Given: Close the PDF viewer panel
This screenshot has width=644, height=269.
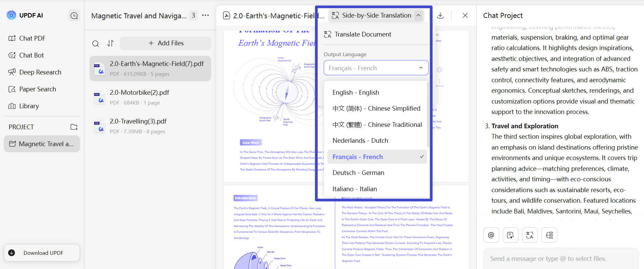Looking at the screenshot, I should 465,16.
